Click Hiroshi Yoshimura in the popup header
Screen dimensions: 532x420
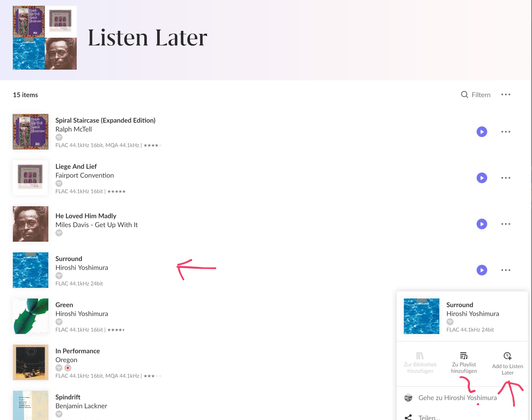click(473, 314)
